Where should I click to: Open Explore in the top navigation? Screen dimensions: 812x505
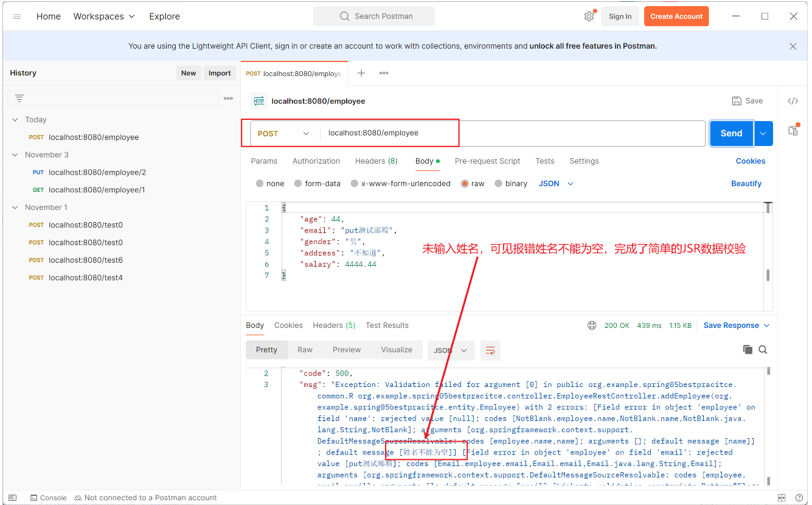coord(165,16)
